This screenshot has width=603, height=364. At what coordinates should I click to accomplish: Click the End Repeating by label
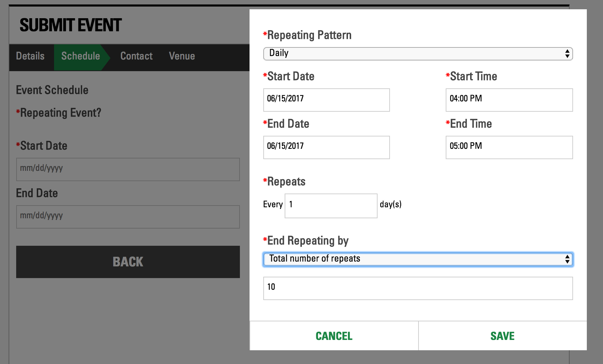(306, 241)
